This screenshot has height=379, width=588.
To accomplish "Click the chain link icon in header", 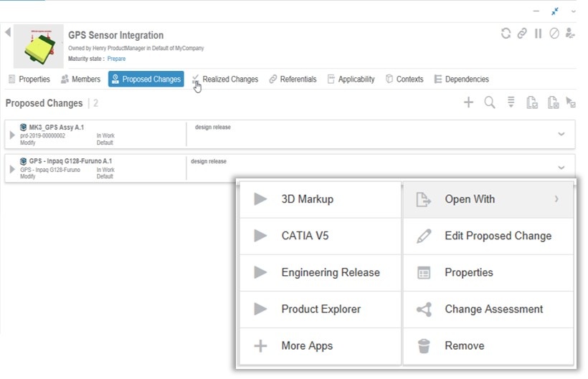I will point(522,34).
